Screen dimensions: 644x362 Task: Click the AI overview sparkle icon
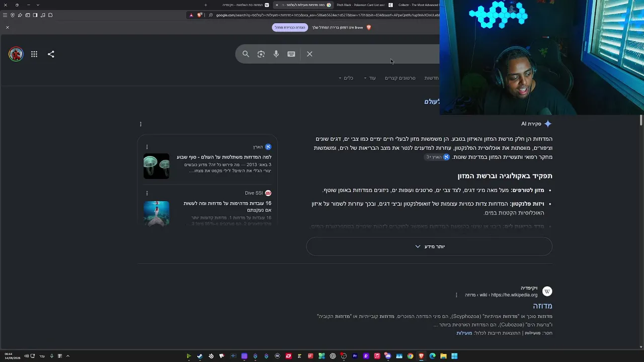point(548,124)
